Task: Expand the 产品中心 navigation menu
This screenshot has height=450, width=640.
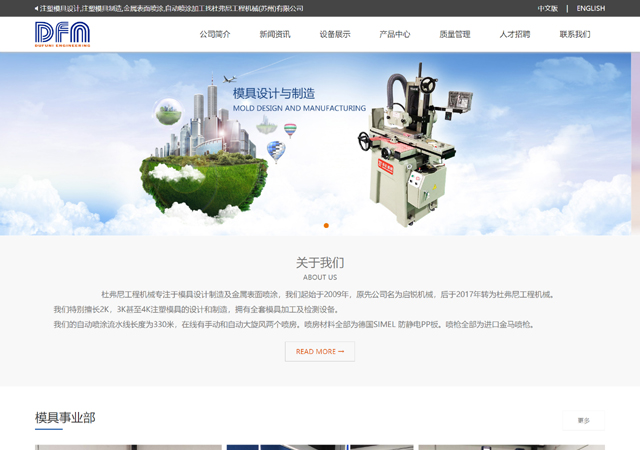Action: click(x=395, y=34)
